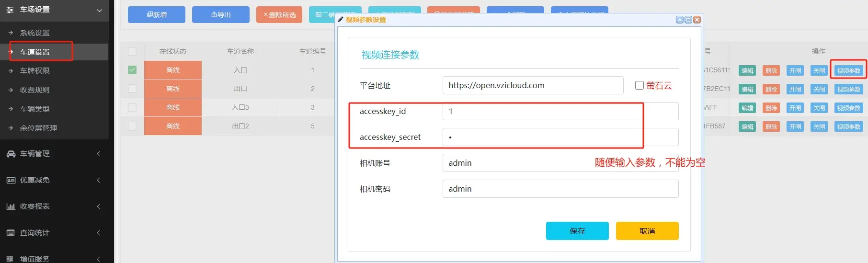The width and height of the screenshot is (868, 263).
Task: Click the arrow icon beside 车牌权限
Action: click(11, 70)
